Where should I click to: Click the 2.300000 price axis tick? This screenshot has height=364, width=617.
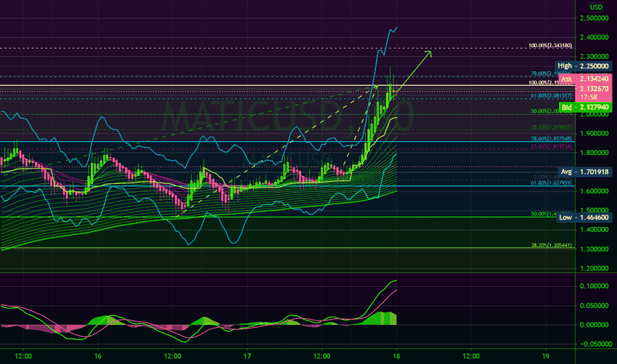coord(594,57)
